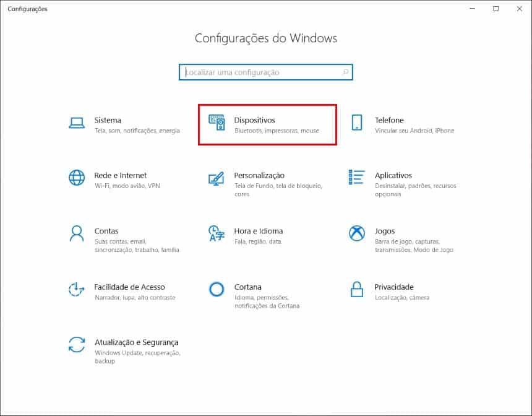Image resolution: width=532 pixels, height=416 pixels.
Task: Open the Atualização e Segurança sync icon
Action: click(x=77, y=345)
